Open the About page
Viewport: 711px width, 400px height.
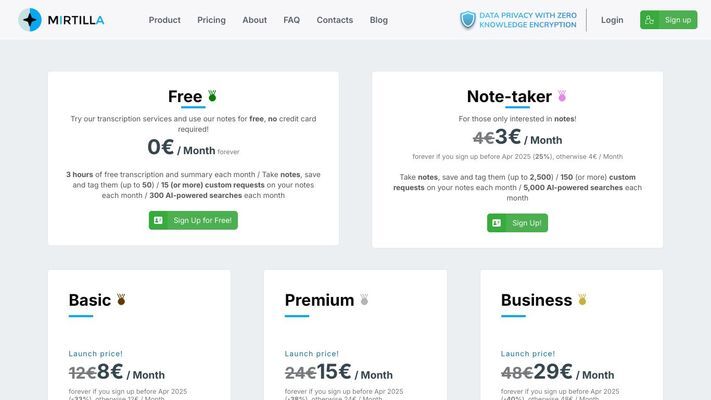click(x=254, y=20)
